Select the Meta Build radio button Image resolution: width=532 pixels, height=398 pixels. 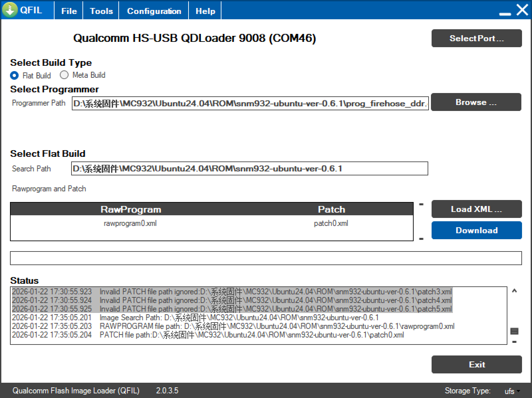click(64, 75)
